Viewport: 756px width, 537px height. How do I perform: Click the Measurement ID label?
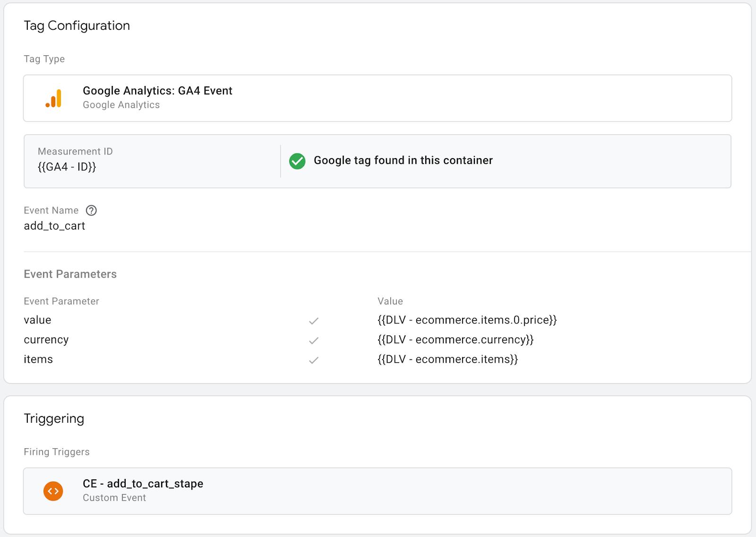(x=75, y=152)
